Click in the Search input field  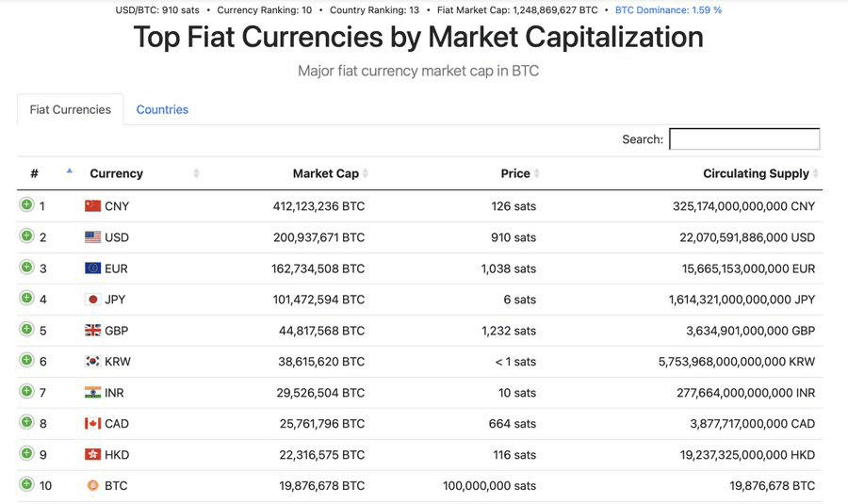coord(744,138)
